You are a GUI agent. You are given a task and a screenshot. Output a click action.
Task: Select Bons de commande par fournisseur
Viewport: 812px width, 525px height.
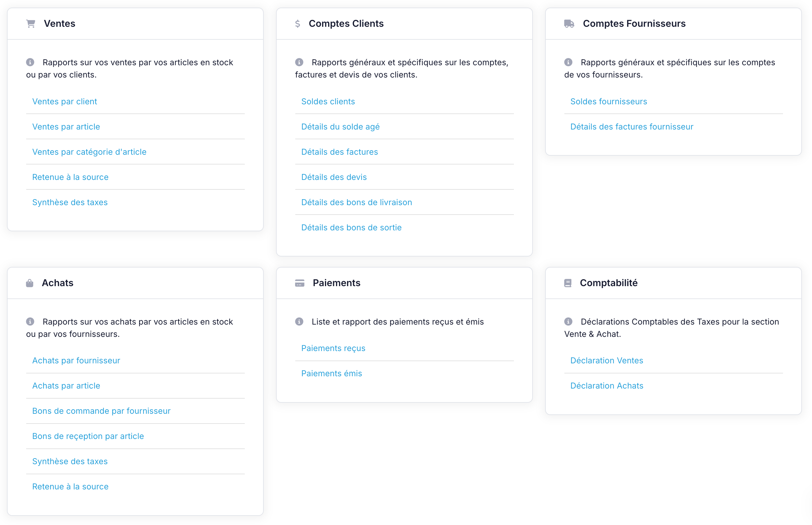click(x=101, y=411)
